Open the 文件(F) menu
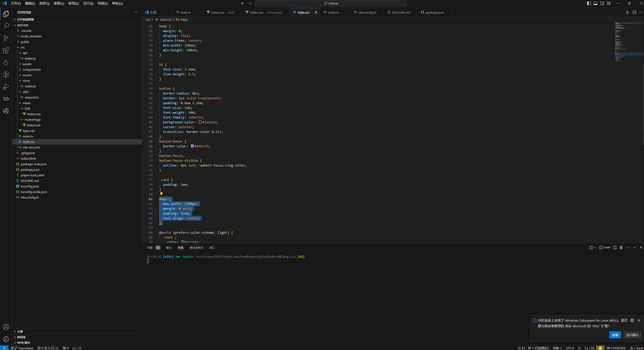 [16, 3]
